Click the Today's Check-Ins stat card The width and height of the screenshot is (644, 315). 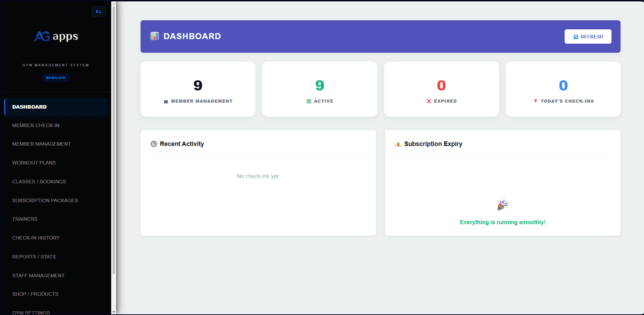(563, 89)
